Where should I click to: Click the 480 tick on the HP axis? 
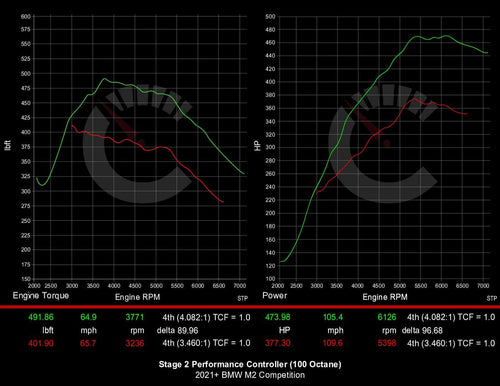pos(270,30)
